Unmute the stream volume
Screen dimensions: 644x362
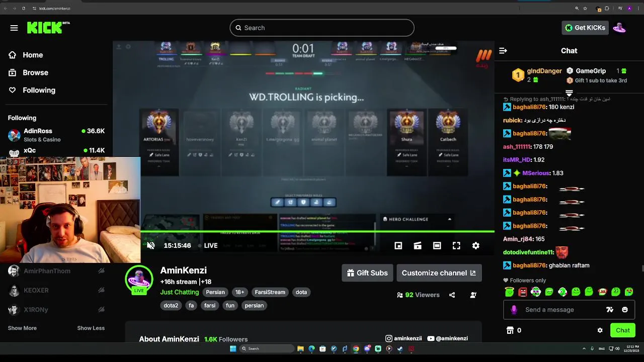pos(150,245)
